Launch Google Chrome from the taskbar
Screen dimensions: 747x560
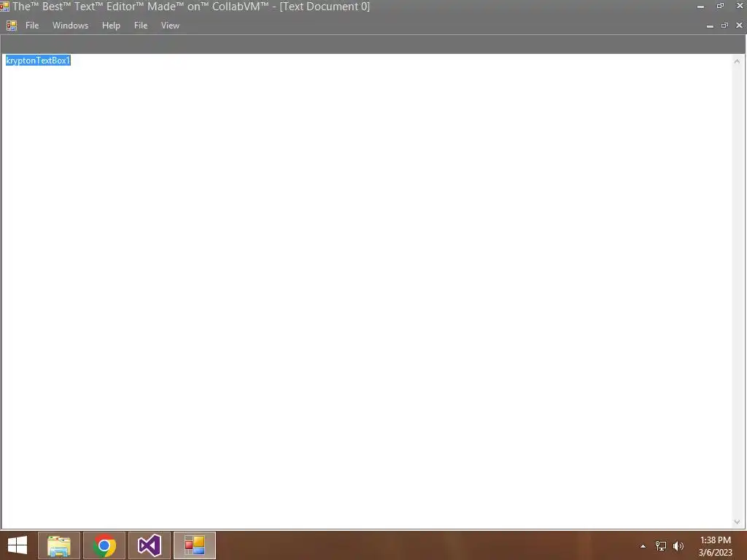[x=104, y=545]
